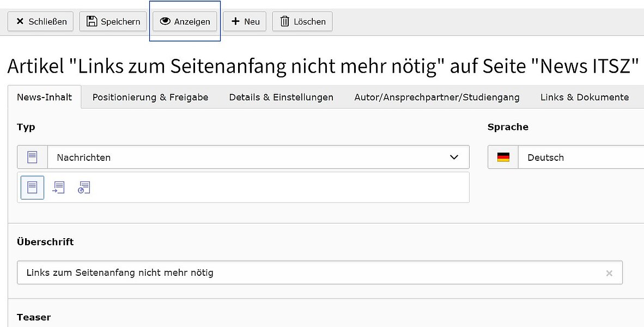This screenshot has height=327, width=644.
Task: Expand the Typ dropdown chevron arrow
Action: (x=454, y=158)
